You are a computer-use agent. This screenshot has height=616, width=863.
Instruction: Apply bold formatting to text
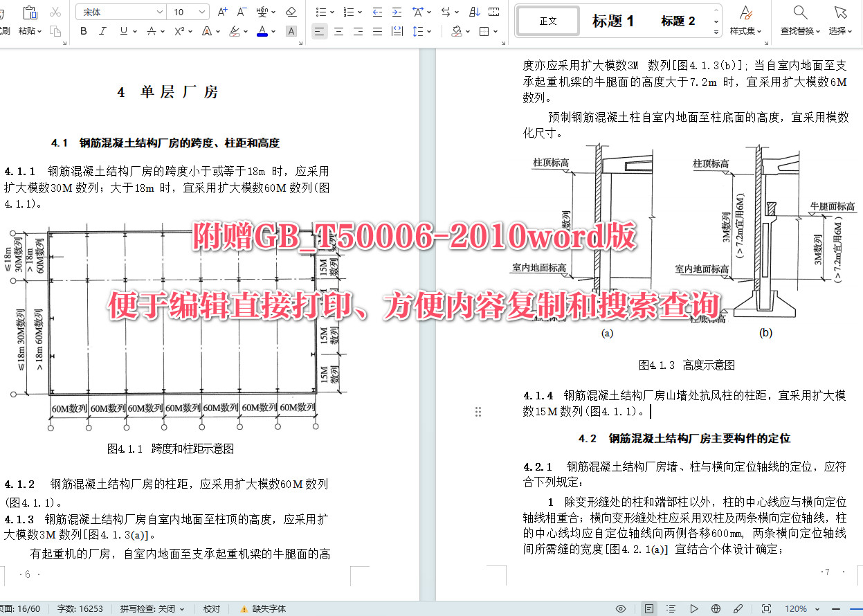83,31
